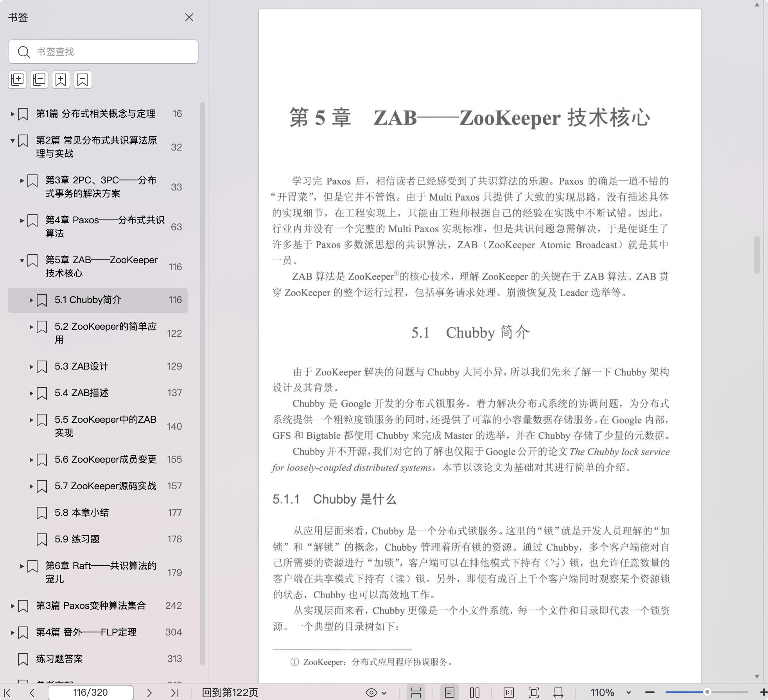The height and width of the screenshot is (700, 768).
Task: Expand 5.7 ZooKeeper源码实战 arrow
Action: tap(31, 486)
